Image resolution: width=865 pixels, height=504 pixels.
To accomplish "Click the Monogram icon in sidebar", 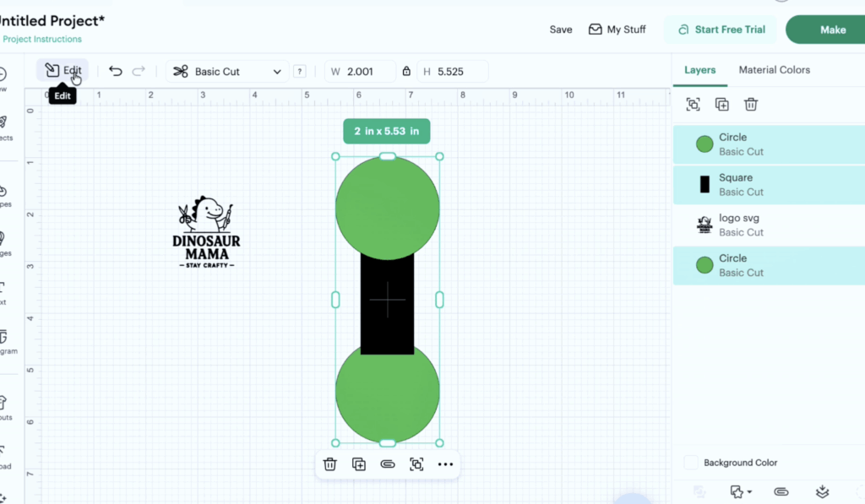I will tap(3, 336).
